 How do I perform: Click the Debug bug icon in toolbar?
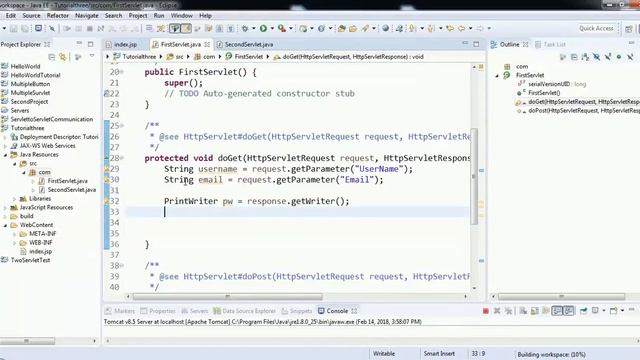click(245, 28)
